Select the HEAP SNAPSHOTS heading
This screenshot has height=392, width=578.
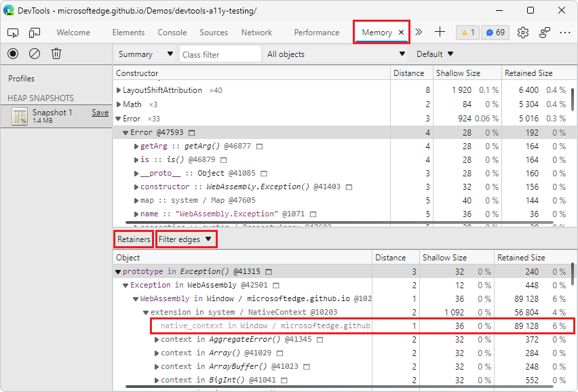pyautogui.click(x=41, y=98)
